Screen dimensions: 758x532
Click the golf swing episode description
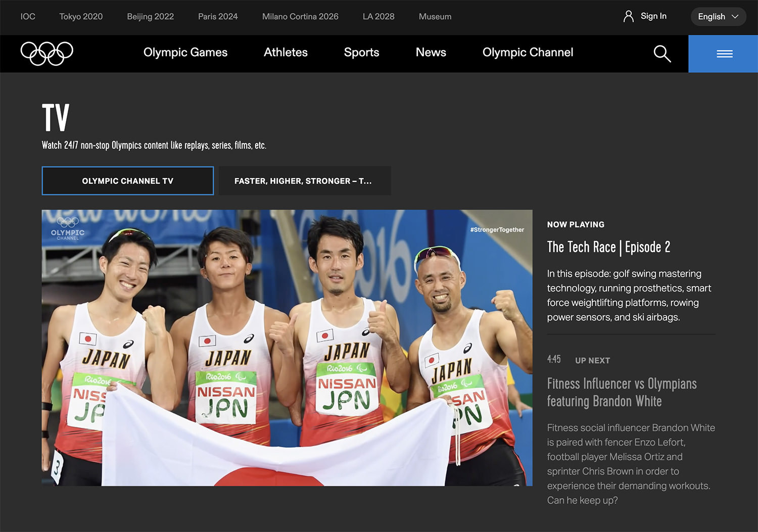(629, 296)
